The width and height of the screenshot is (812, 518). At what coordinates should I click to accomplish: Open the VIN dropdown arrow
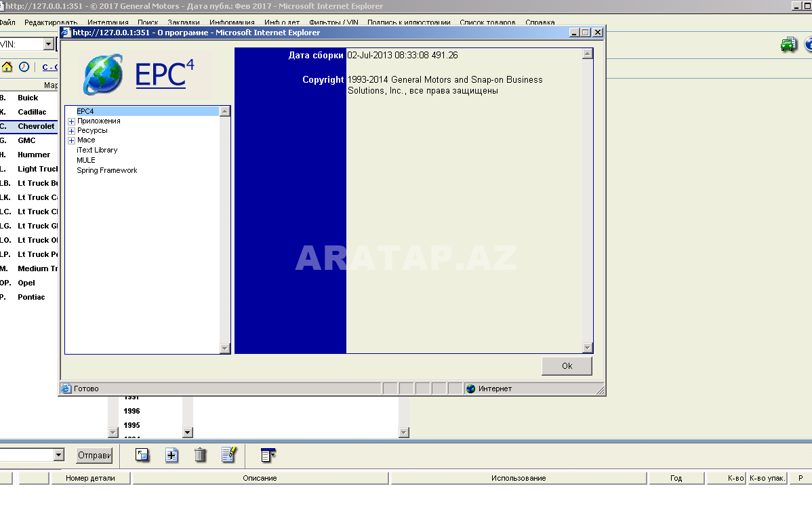pyautogui.click(x=48, y=44)
